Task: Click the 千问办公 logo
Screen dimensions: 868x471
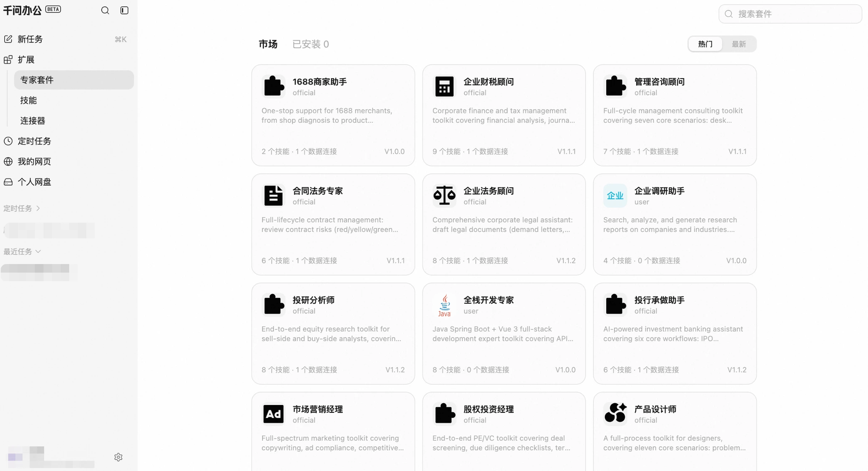Action: (22, 10)
